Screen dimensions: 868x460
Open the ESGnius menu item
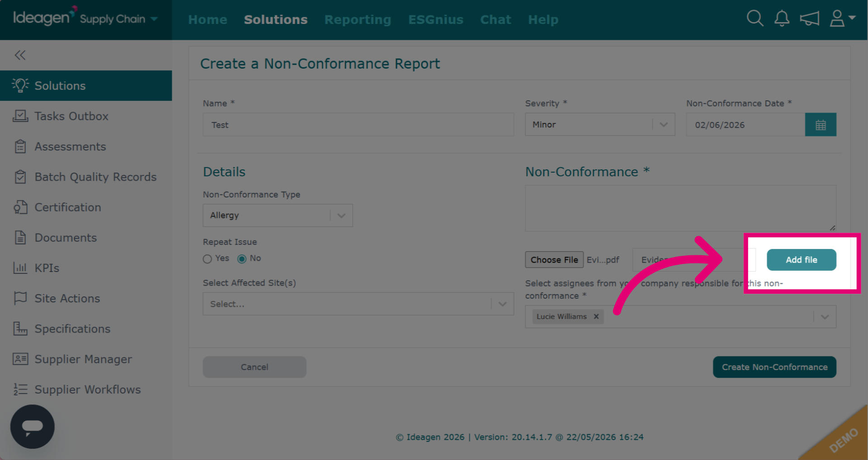[436, 20]
